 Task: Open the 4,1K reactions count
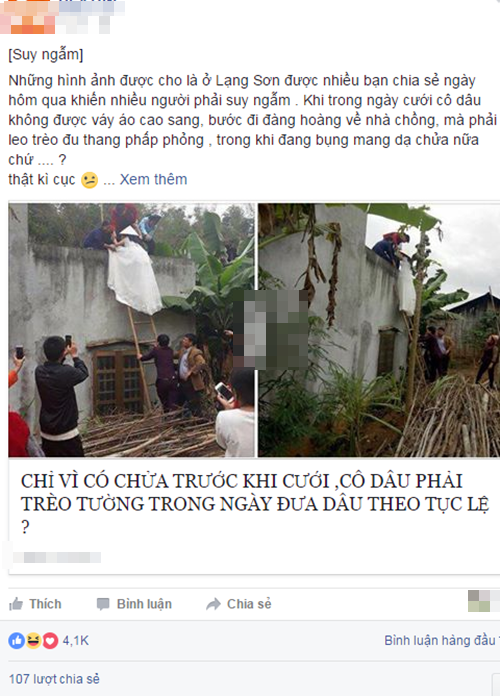75,641
